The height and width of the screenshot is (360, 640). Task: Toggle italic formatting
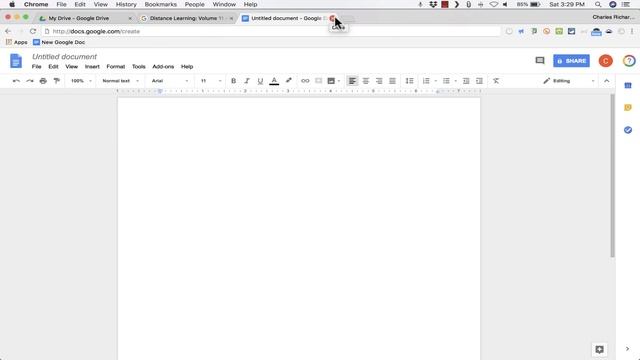(247, 81)
